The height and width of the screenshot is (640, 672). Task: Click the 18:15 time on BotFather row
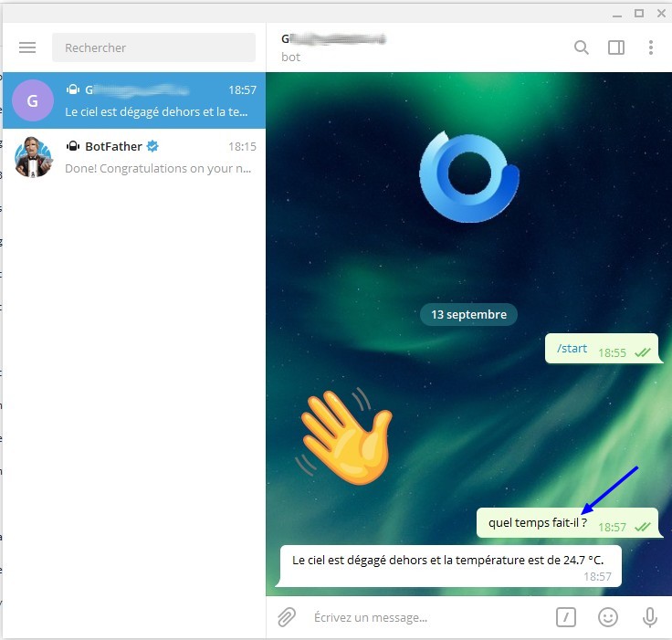(x=242, y=147)
